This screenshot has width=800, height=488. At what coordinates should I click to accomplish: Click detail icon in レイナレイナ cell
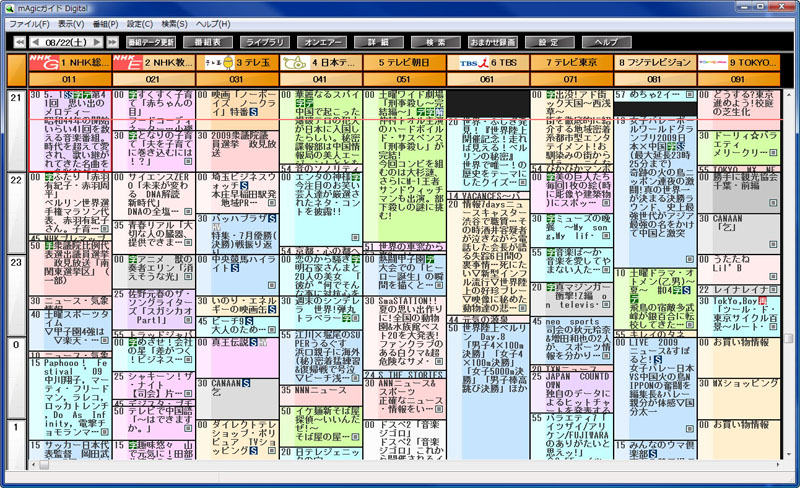point(773,289)
